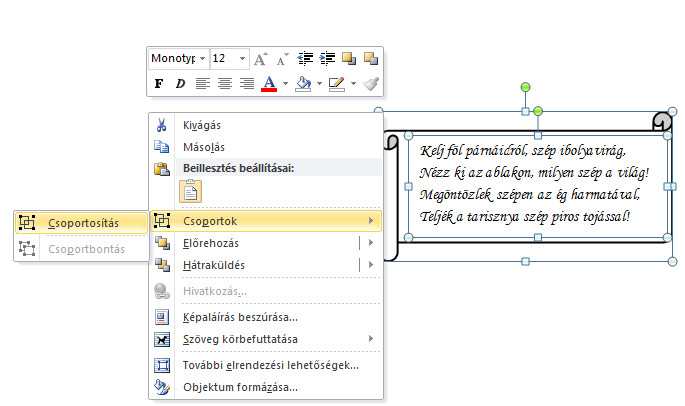Toggle Italic (D) formatting in mini toolbar

pyautogui.click(x=180, y=83)
